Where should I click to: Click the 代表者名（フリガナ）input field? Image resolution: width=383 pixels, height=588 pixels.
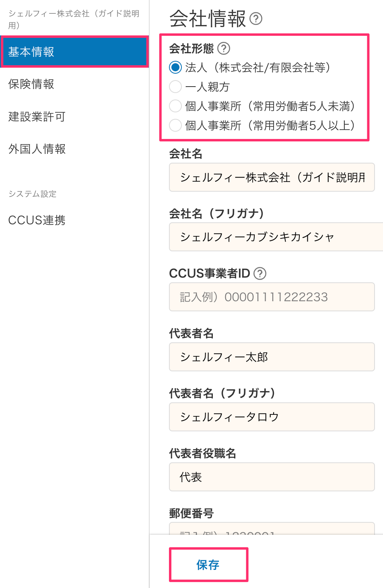pyautogui.click(x=272, y=417)
